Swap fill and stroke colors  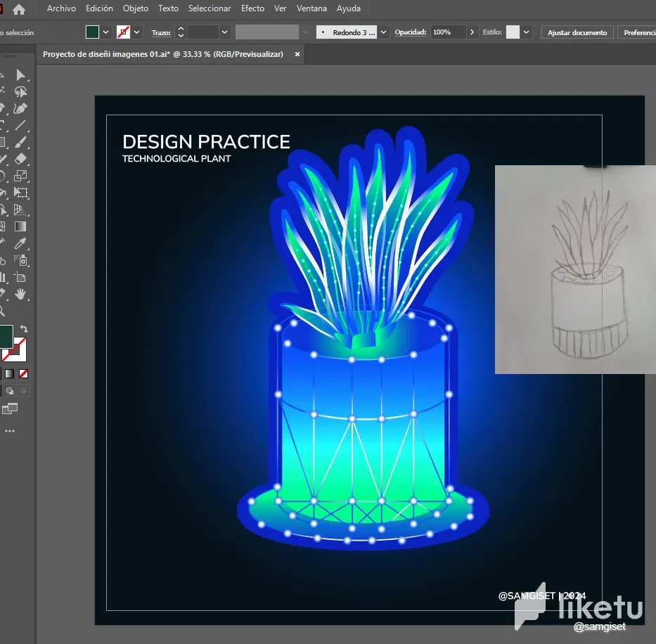point(24,329)
